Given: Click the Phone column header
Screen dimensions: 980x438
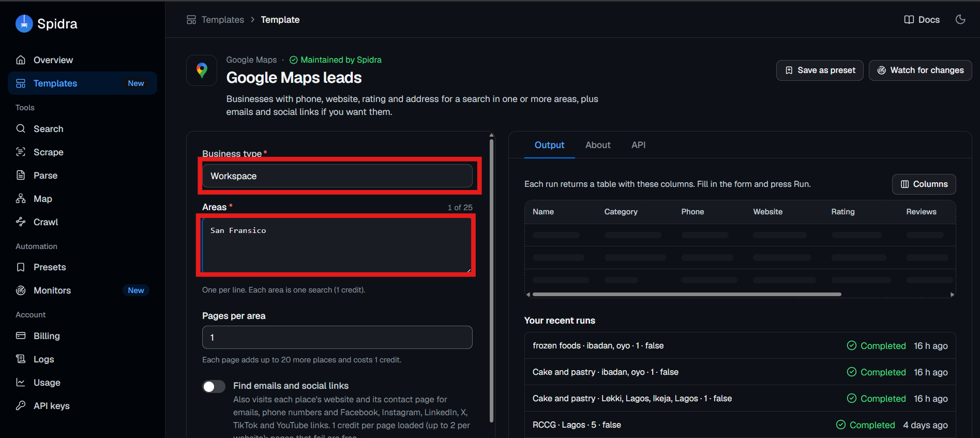Looking at the screenshot, I should point(692,212).
